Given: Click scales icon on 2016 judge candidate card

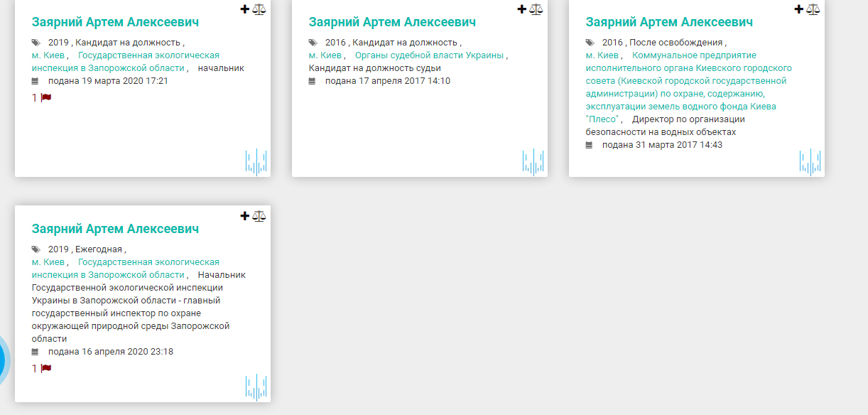Looking at the screenshot, I should (536, 9).
